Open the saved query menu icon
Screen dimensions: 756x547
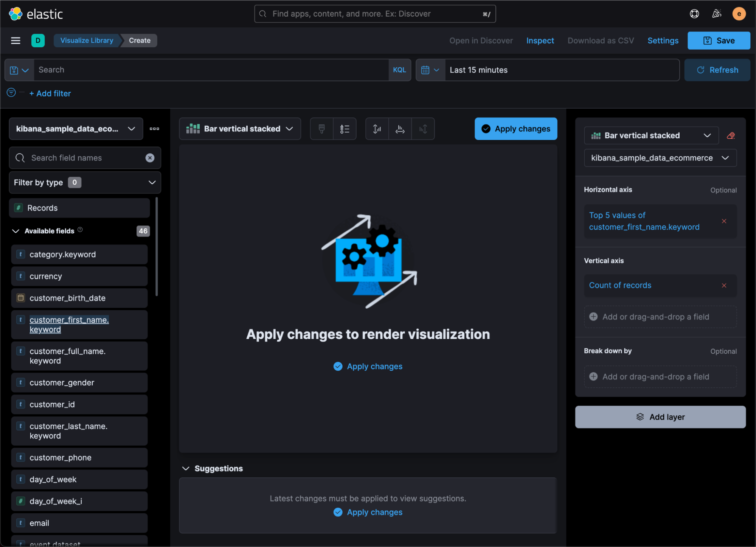point(19,70)
